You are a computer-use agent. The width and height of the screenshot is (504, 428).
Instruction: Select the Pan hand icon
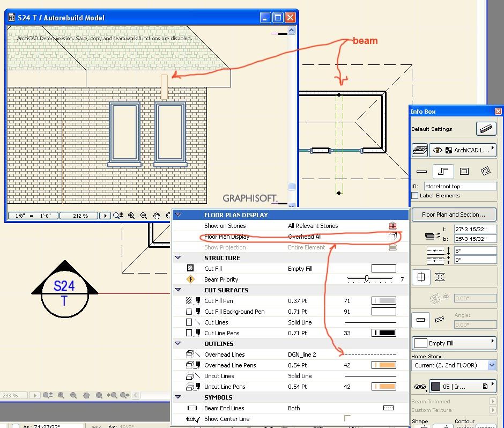(157, 216)
